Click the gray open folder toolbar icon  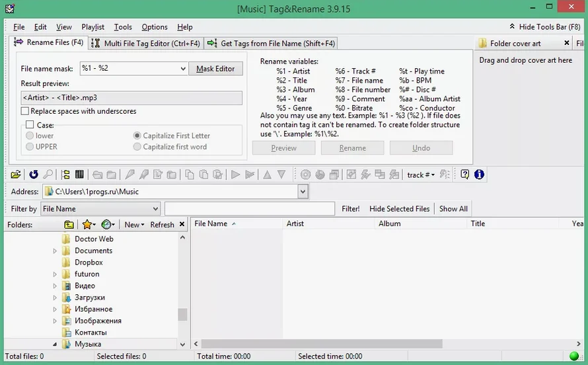click(97, 175)
